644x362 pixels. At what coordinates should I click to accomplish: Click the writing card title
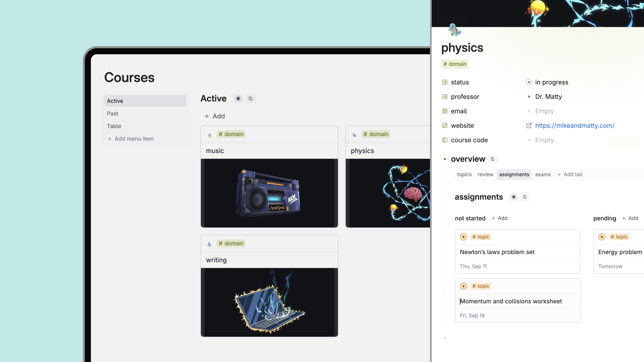point(216,260)
